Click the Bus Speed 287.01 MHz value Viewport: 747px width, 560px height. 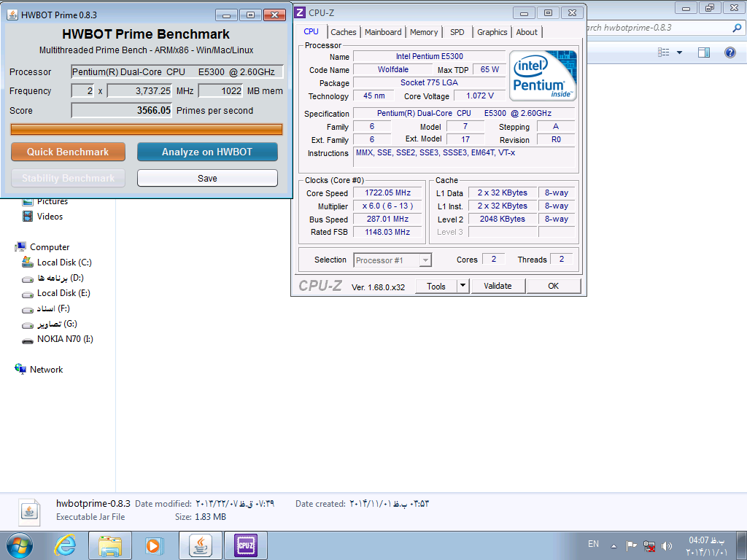click(x=388, y=219)
